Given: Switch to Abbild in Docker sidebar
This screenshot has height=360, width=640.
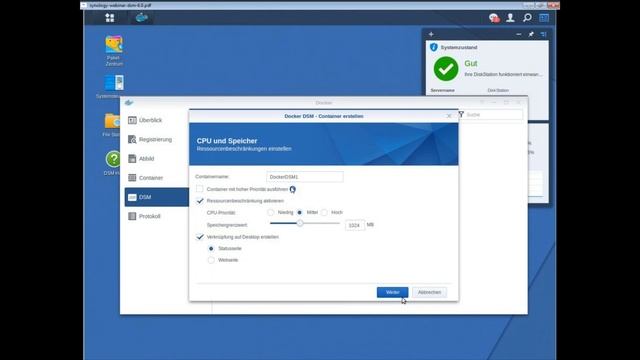Looking at the screenshot, I should (157, 158).
